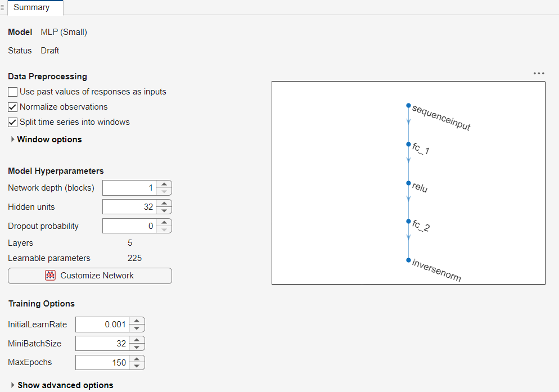559x392 pixels.
Task: Toggle Split time series into windows
Action: coord(13,122)
